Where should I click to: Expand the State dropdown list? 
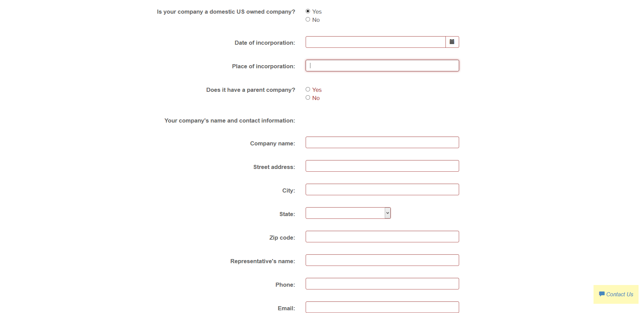(x=348, y=213)
